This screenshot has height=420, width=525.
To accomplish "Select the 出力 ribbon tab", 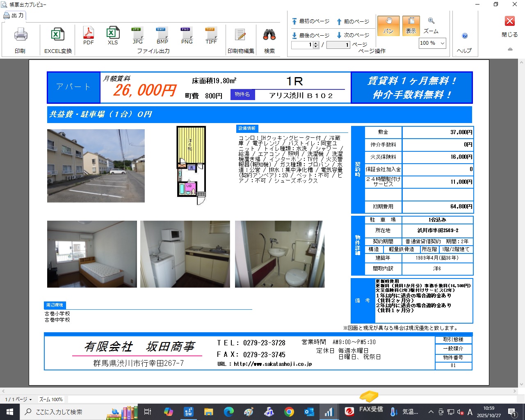I will [14, 16].
